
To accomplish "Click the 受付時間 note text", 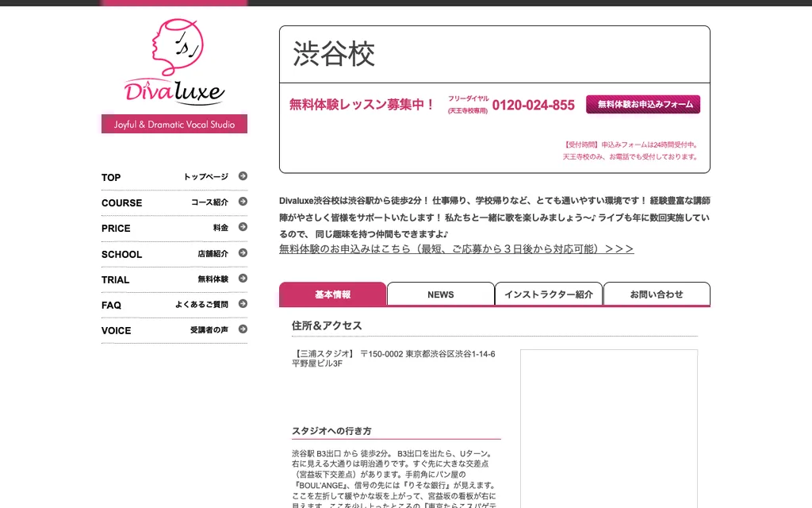I will [630, 151].
